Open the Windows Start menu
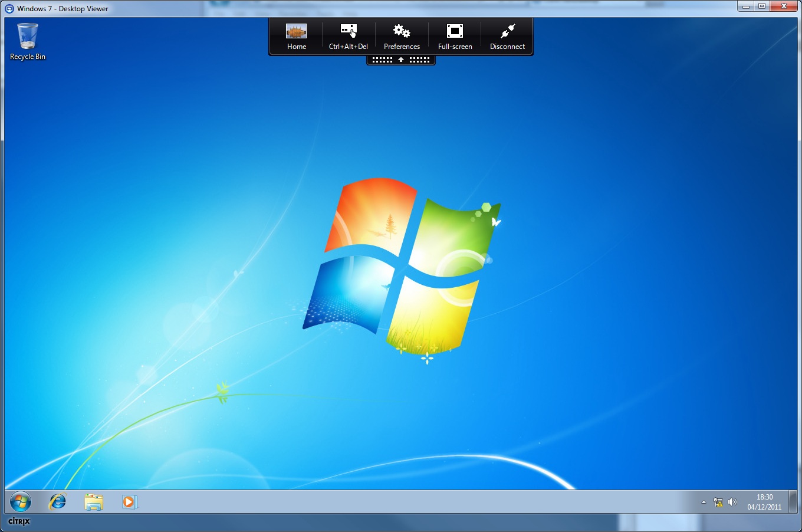 click(21, 502)
